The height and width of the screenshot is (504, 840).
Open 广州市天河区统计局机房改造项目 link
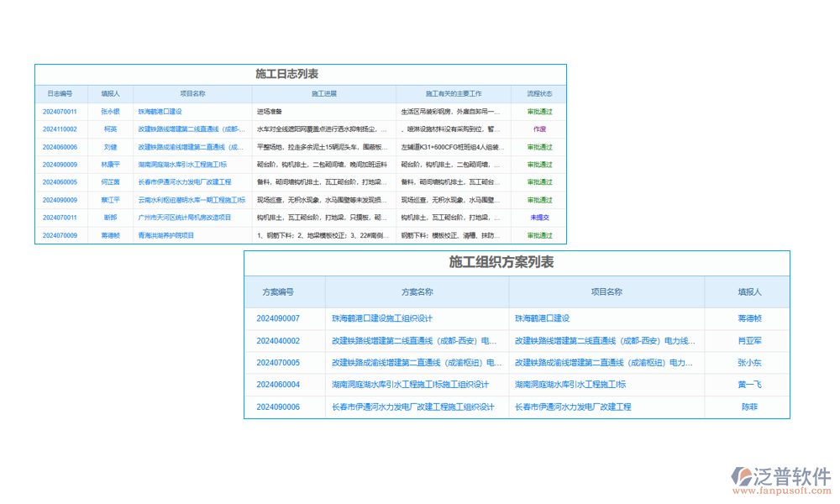[x=185, y=218]
